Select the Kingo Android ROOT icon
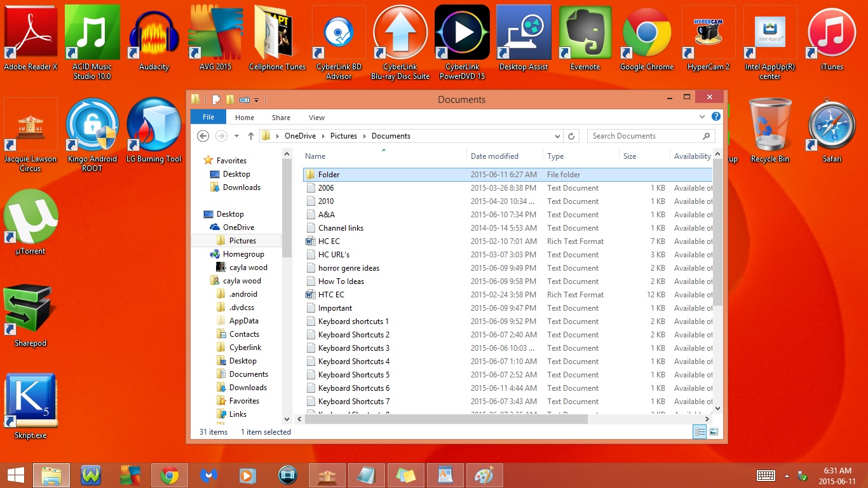This screenshot has height=488, width=868. (x=92, y=135)
